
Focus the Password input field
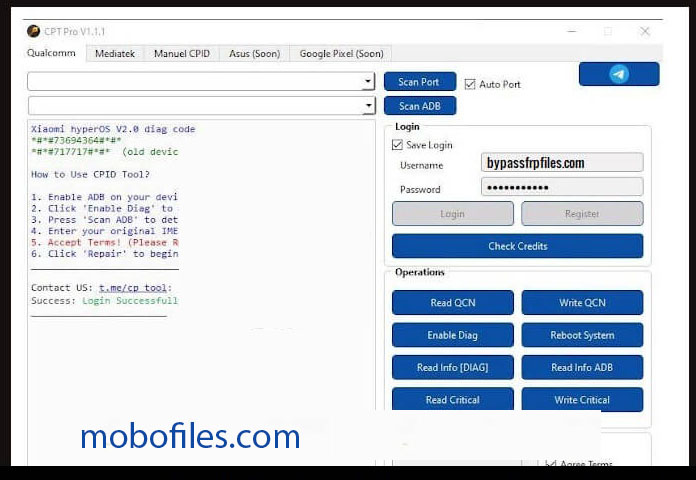click(x=562, y=187)
